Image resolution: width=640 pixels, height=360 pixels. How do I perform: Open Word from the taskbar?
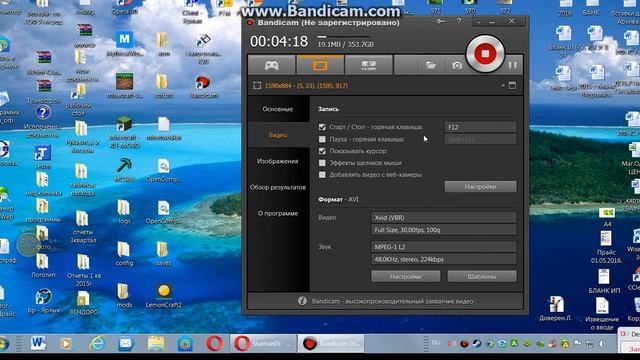tap(38, 343)
